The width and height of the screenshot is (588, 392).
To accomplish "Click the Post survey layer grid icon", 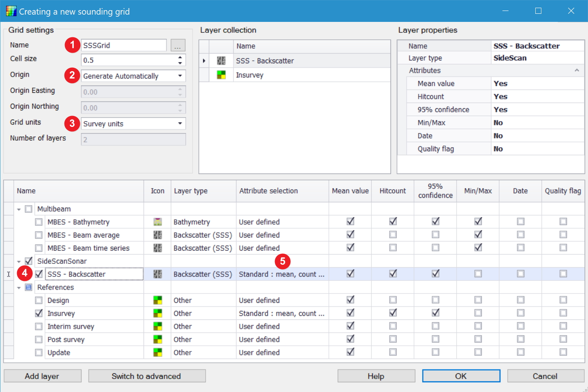I will tap(158, 339).
